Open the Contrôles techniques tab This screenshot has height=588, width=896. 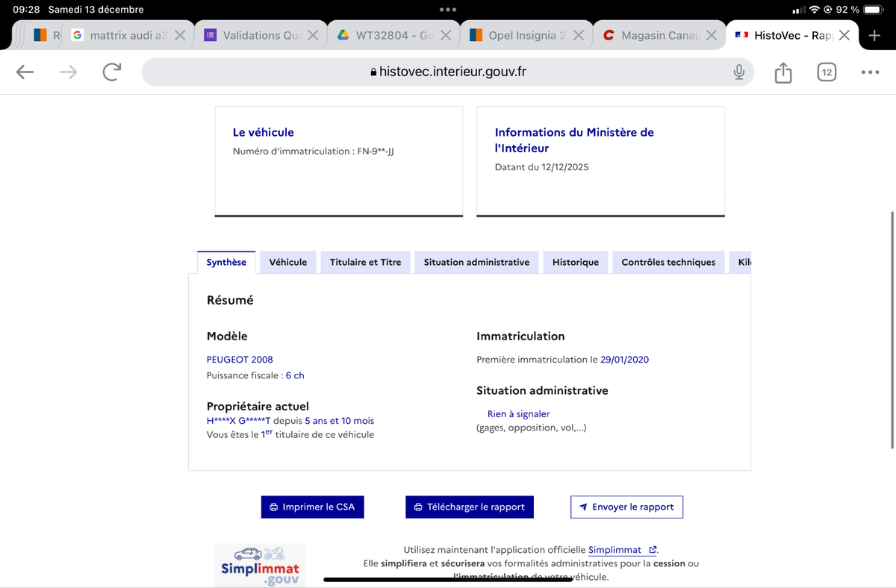coord(668,262)
